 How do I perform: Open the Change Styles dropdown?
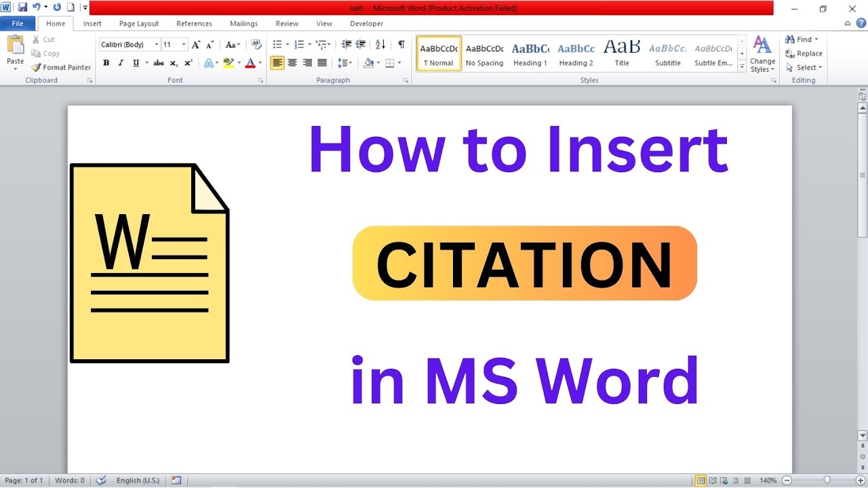[762, 55]
